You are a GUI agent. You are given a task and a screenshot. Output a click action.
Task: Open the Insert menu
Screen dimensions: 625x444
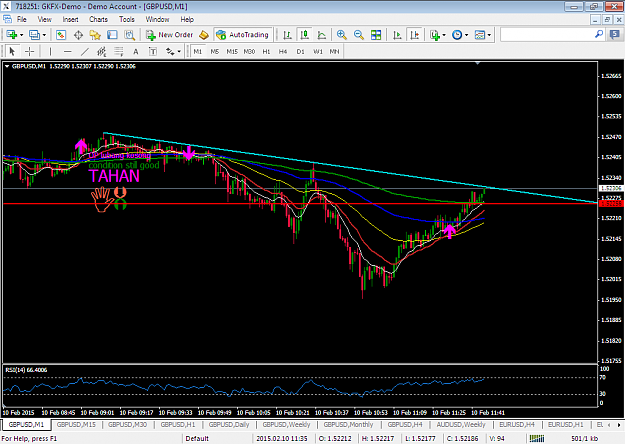(70, 19)
